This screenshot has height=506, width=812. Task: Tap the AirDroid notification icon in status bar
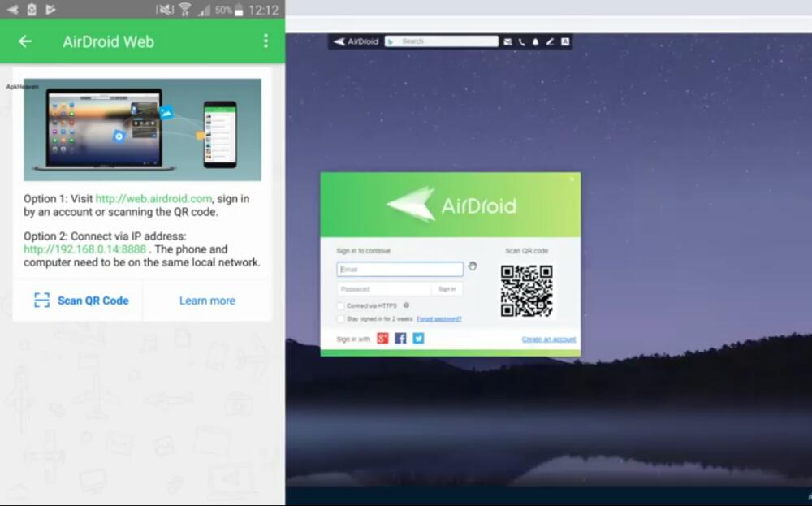click(12, 9)
